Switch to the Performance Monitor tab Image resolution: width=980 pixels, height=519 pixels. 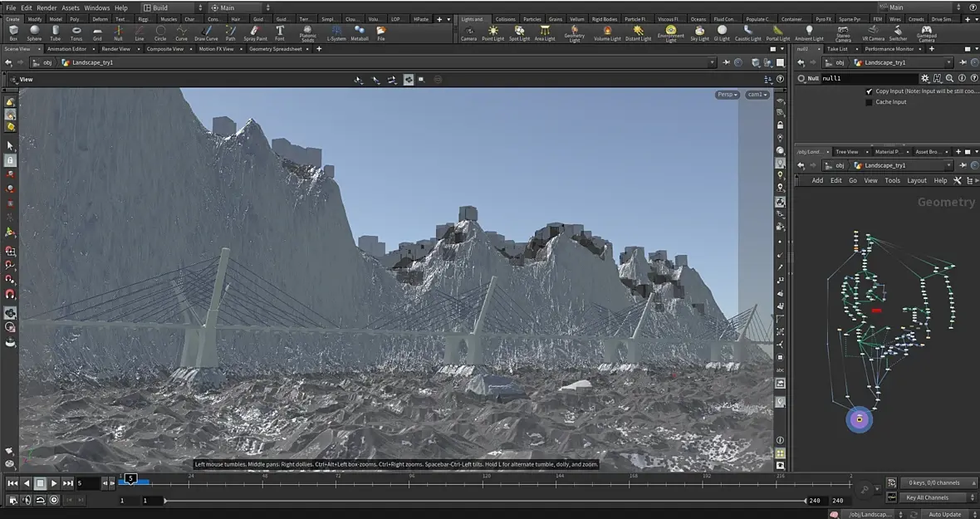pyautogui.click(x=890, y=49)
